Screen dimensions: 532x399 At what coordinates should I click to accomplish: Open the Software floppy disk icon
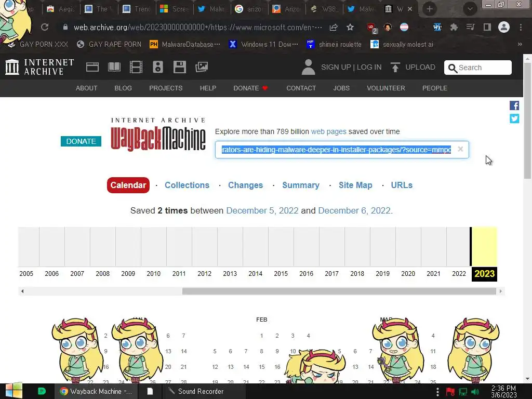coord(179,67)
